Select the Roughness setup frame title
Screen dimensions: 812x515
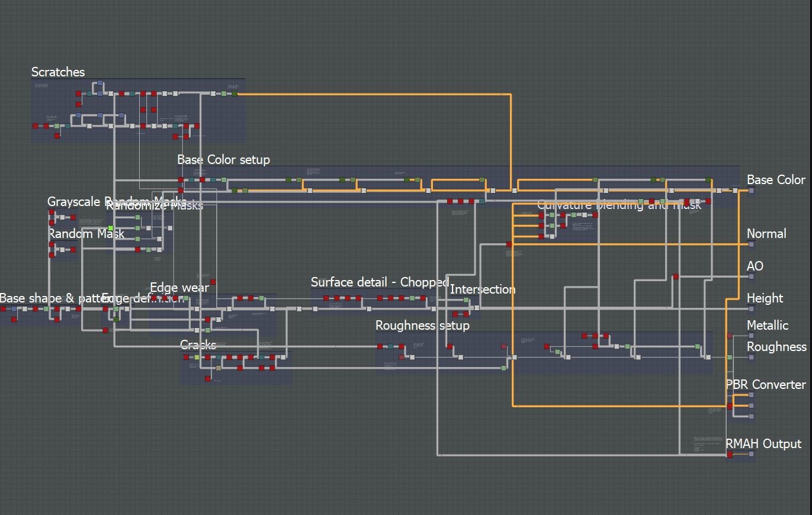[x=422, y=326]
